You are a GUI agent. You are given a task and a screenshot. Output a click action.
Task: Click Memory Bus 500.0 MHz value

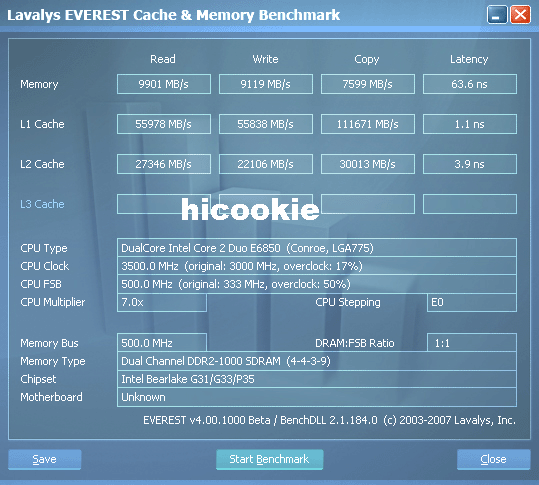162,343
